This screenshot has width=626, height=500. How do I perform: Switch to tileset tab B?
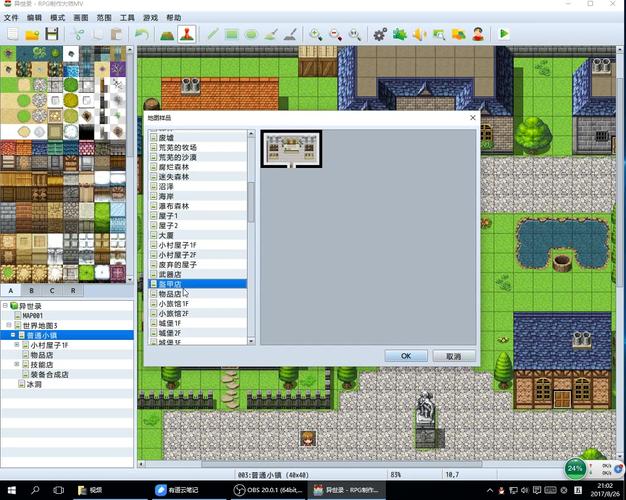(x=32, y=291)
